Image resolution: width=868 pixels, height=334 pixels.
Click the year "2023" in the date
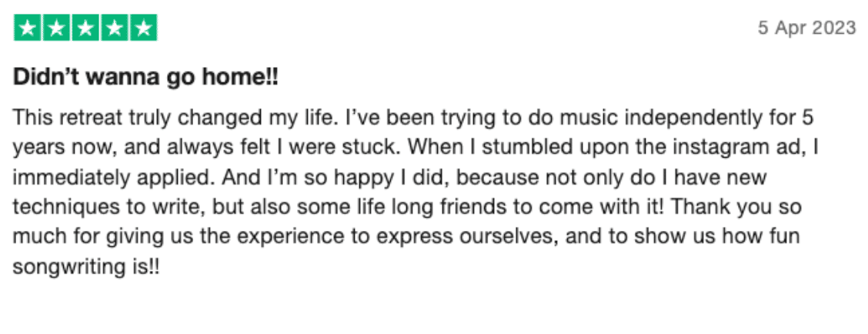coord(834,28)
